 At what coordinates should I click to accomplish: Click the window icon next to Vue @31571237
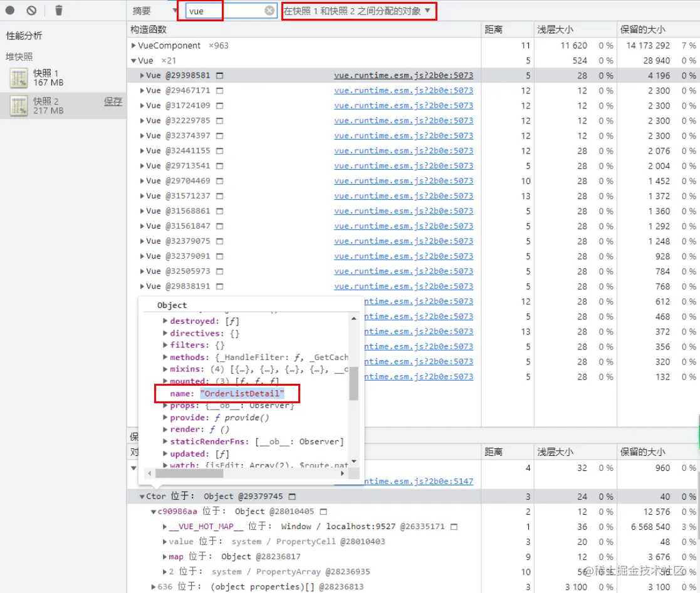(x=219, y=196)
